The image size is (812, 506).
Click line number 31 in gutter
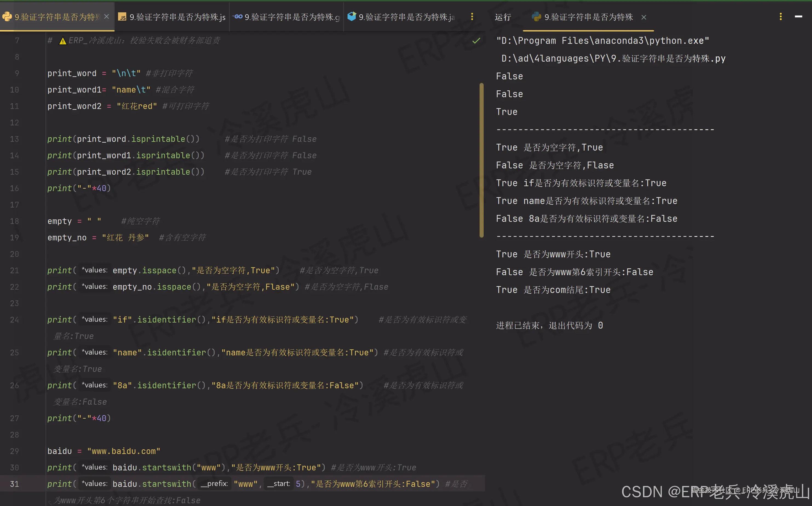click(x=15, y=484)
